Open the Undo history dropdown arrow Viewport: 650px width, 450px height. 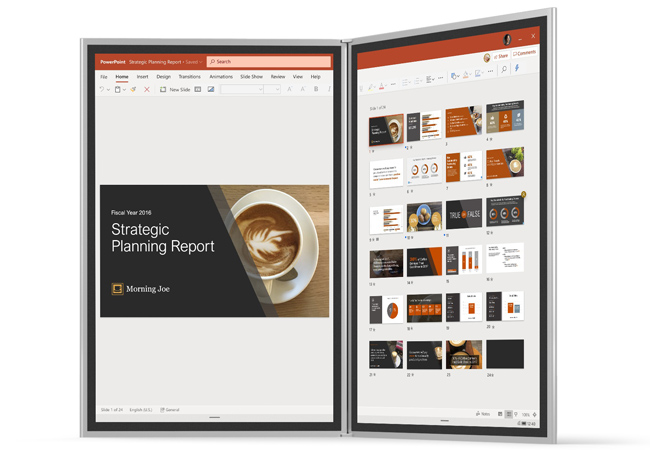pyautogui.click(x=108, y=90)
